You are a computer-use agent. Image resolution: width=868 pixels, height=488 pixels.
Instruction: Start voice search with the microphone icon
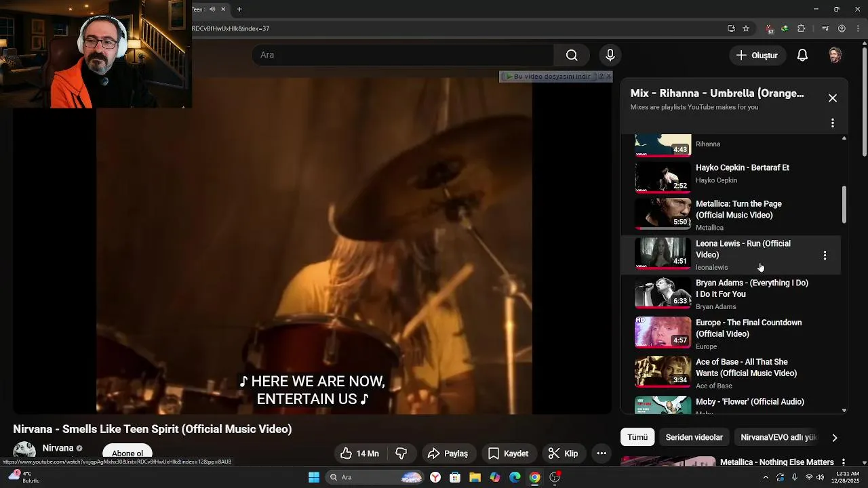tap(610, 55)
